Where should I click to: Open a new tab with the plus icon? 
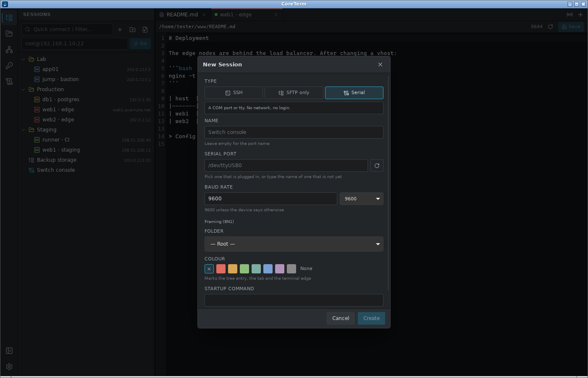pyautogui.click(x=580, y=14)
